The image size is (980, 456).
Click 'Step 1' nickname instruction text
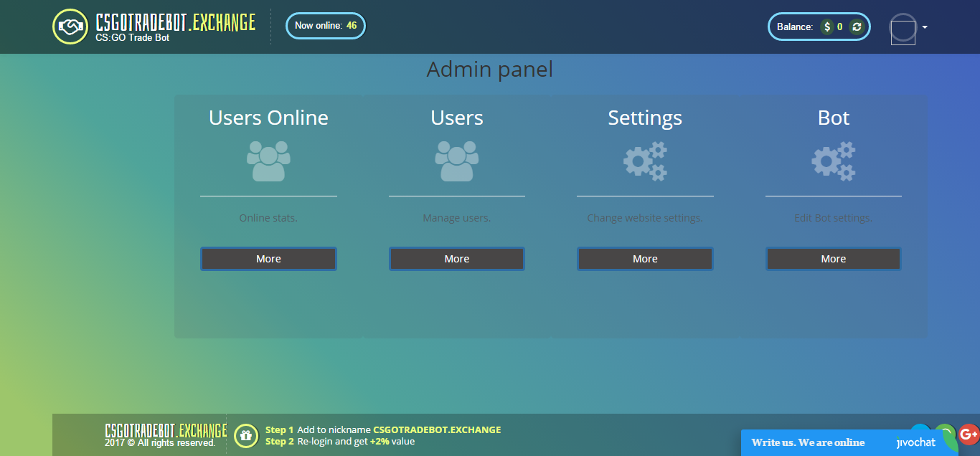pos(383,429)
